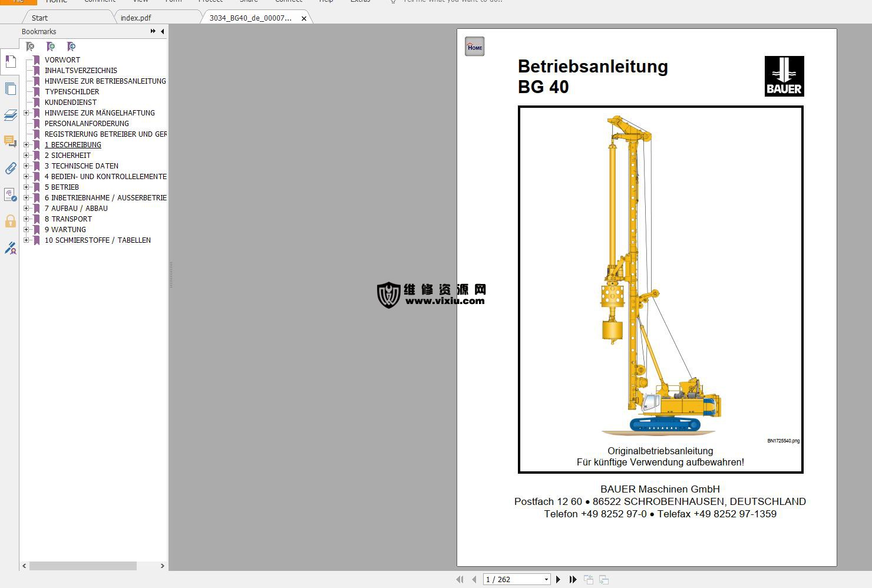The image size is (872, 588).
Task: Select the 3034_BG40_de_00007 document tab
Action: [250, 18]
